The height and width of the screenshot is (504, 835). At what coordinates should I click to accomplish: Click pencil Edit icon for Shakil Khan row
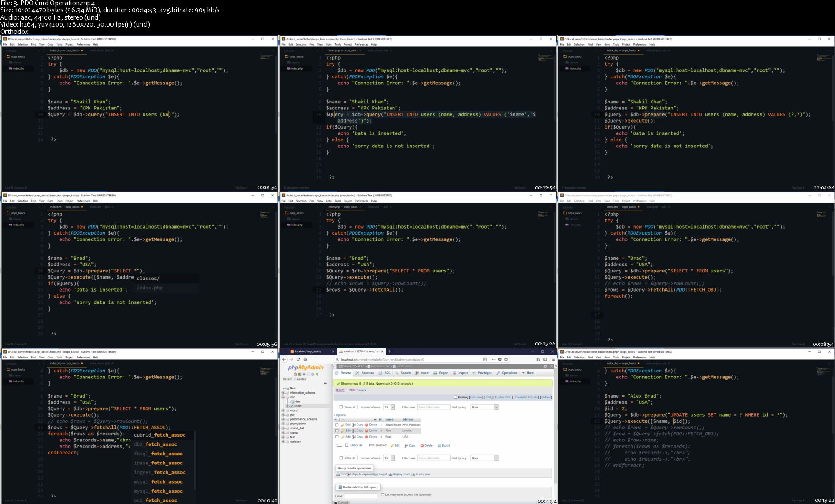coord(343,425)
